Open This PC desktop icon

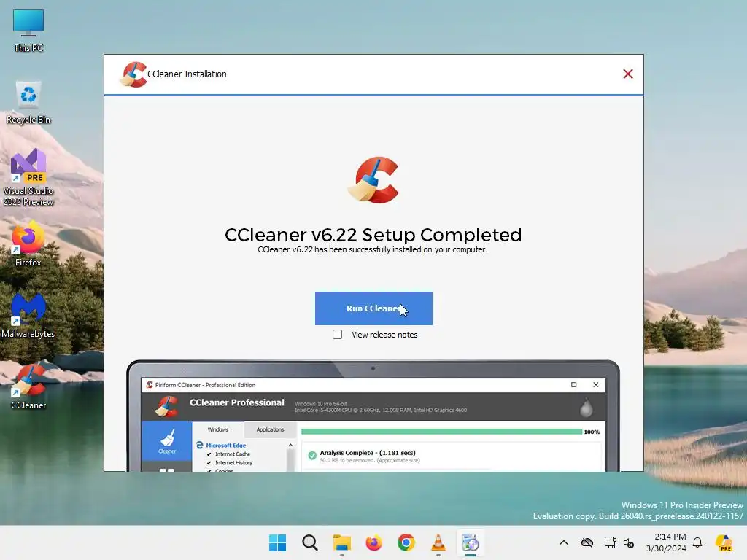(28, 31)
